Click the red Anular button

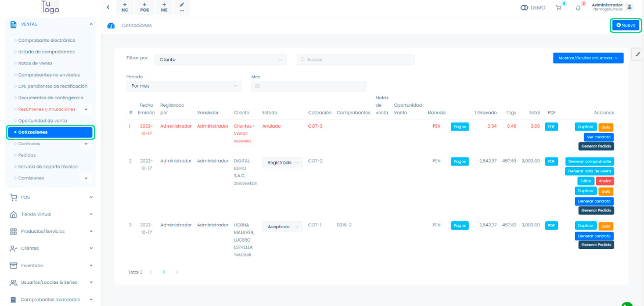(605, 181)
